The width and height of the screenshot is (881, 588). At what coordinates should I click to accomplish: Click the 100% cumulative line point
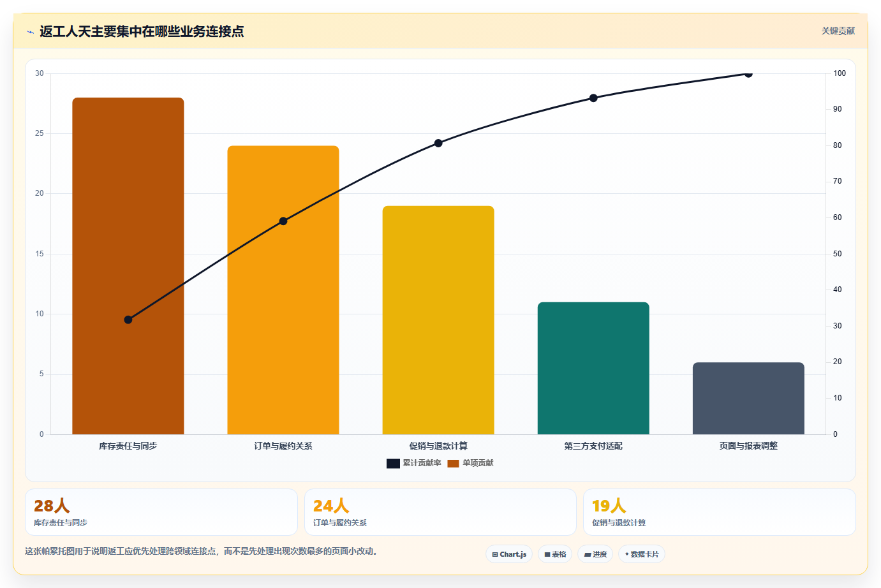pyautogui.click(x=748, y=74)
